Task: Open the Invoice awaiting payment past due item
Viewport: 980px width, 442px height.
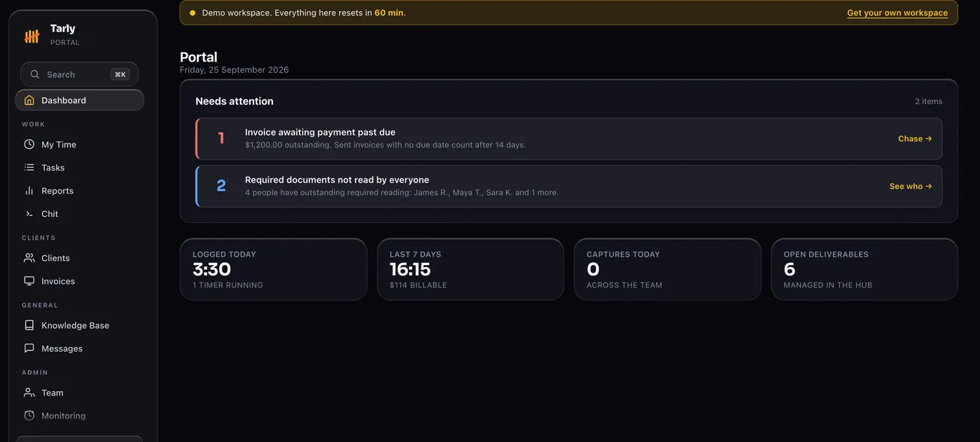Action: coord(568,138)
